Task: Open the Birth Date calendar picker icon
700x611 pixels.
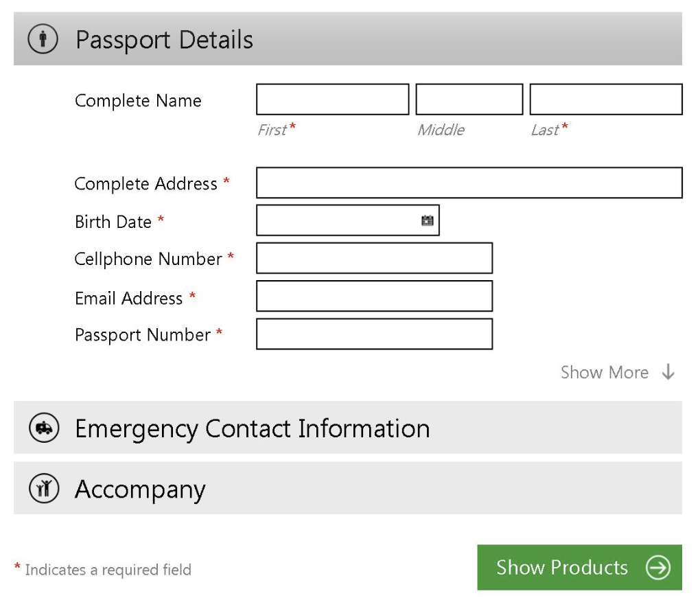Action: tap(428, 220)
